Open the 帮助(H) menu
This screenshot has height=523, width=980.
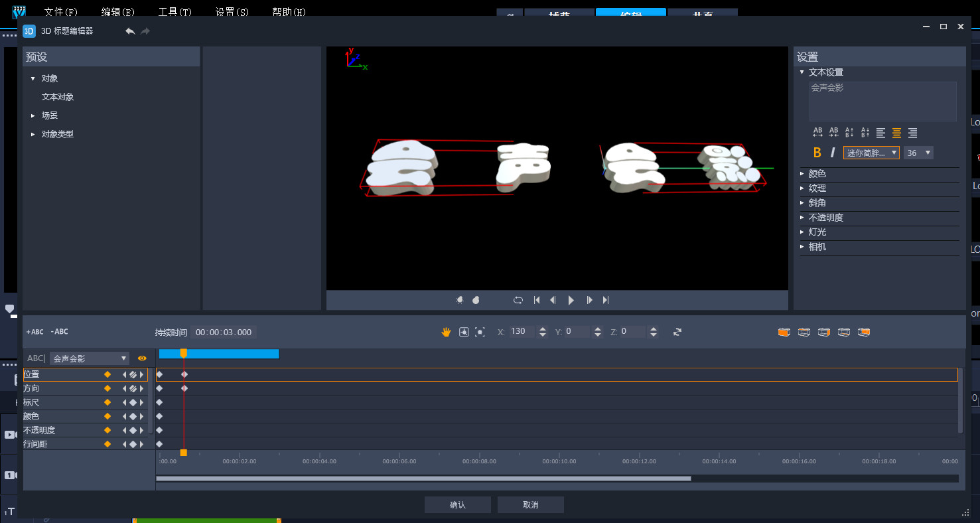[289, 12]
